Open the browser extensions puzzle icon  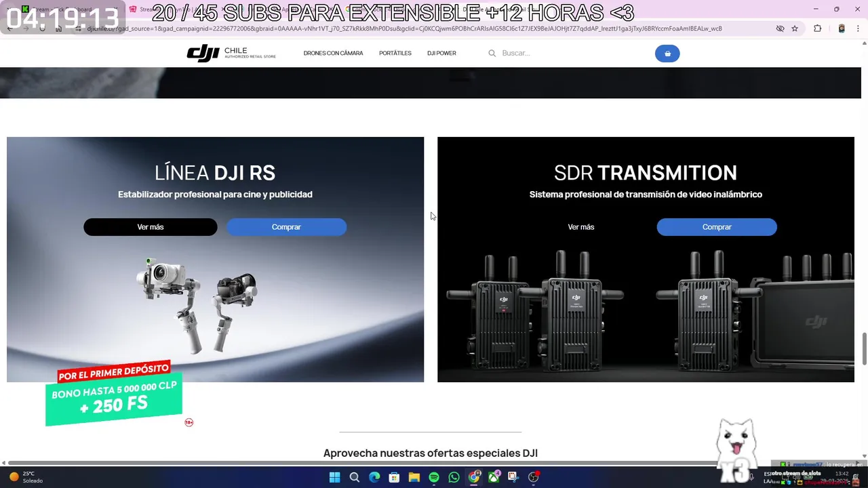point(817,28)
